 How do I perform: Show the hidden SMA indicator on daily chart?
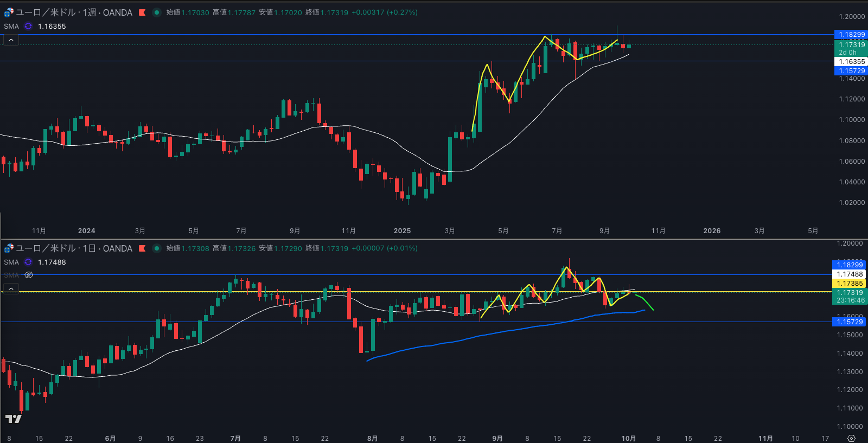click(29, 275)
